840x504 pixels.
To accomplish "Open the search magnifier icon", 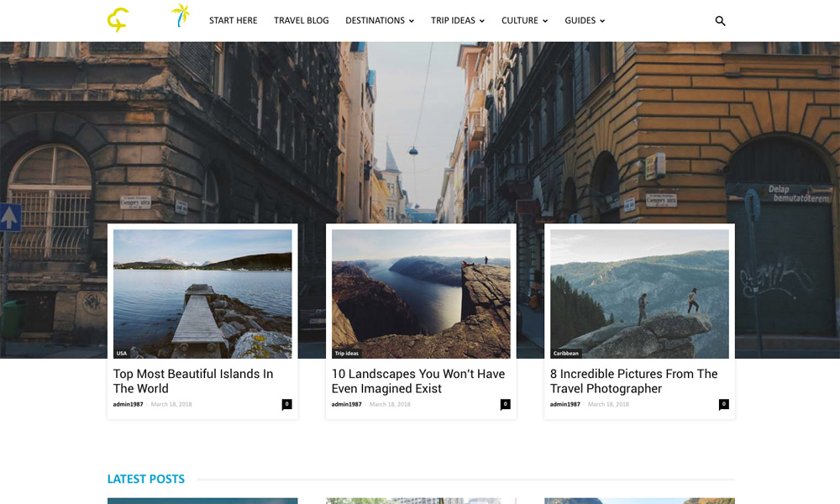I will pos(720,21).
